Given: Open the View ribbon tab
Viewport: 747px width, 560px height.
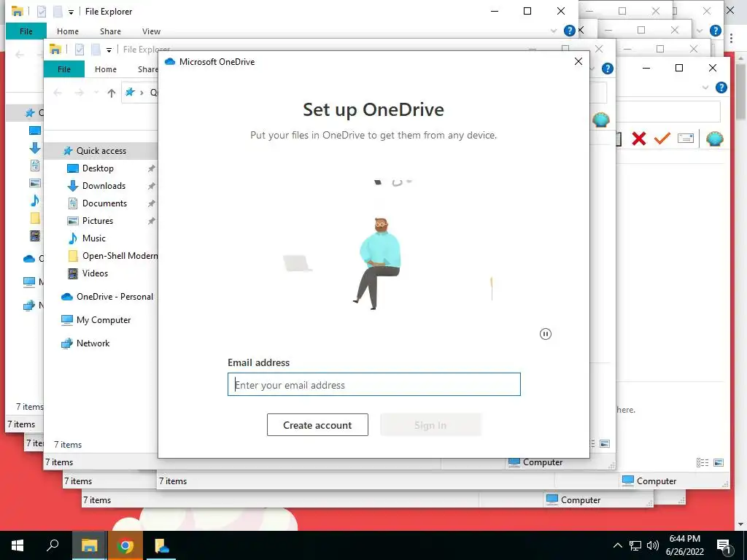Looking at the screenshot, I should 151,31.
